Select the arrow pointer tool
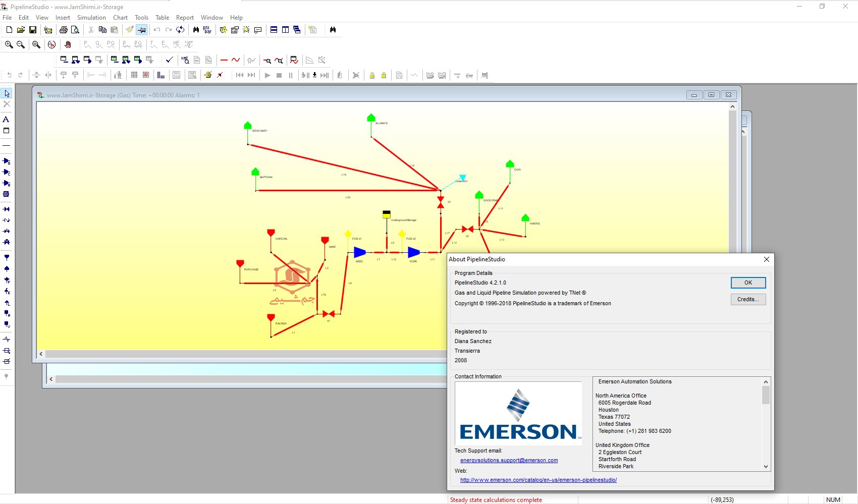 pos(7,93)
